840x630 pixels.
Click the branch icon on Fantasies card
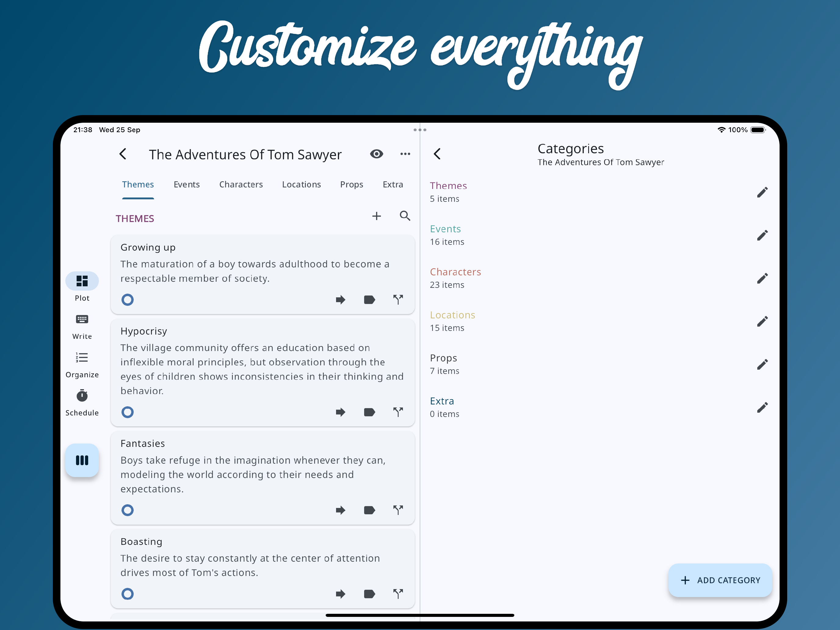tap(398, 510)
